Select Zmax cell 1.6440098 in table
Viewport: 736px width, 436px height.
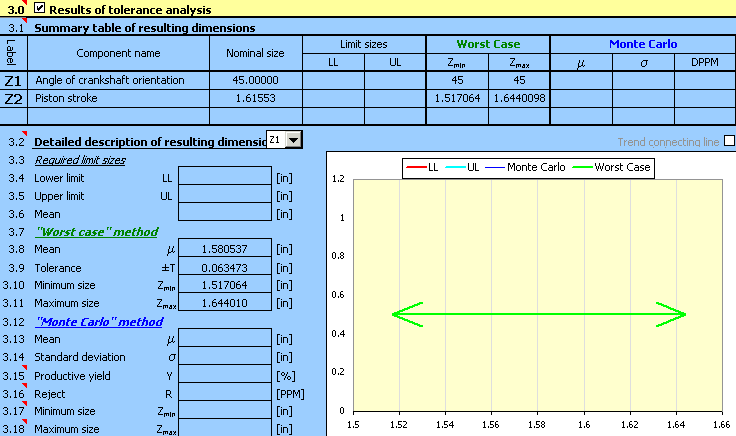click(x=519, y=99)
